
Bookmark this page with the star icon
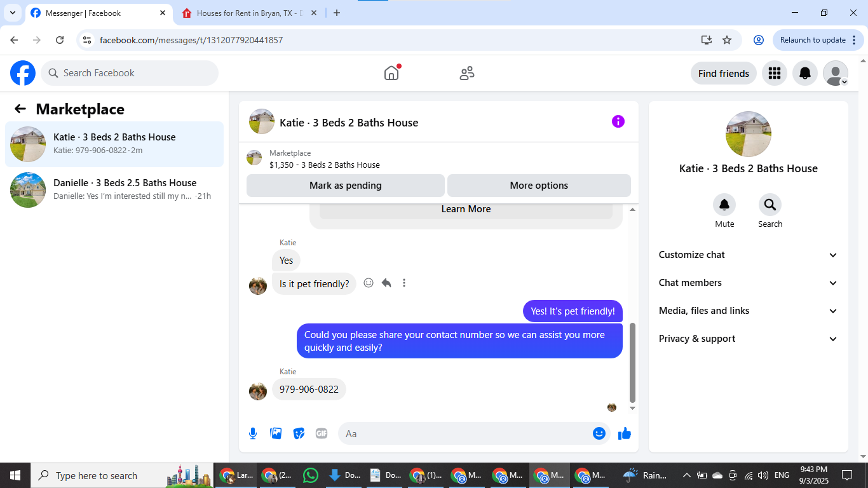[x=727, y=40]
